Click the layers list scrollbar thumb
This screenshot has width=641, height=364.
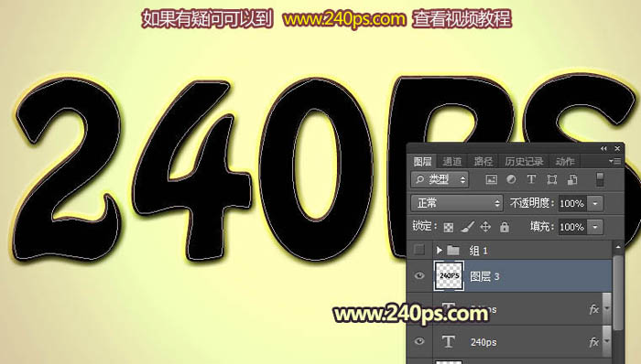pos(618,292)
